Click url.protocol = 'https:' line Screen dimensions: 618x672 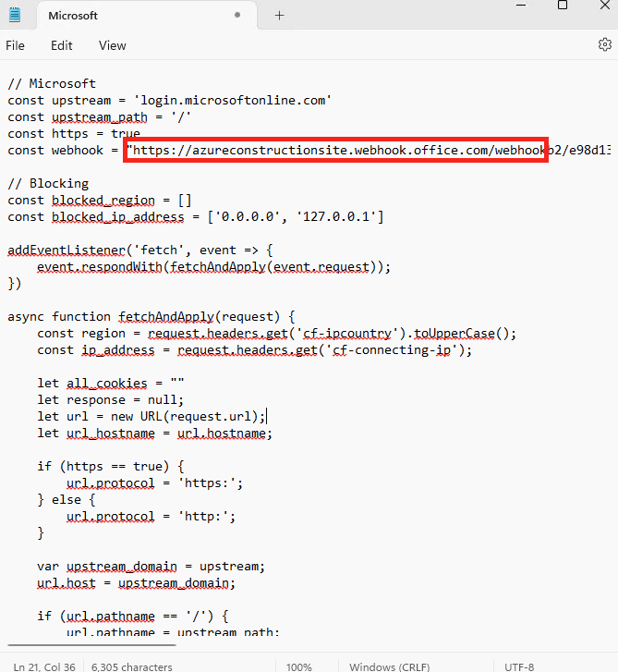154,483
